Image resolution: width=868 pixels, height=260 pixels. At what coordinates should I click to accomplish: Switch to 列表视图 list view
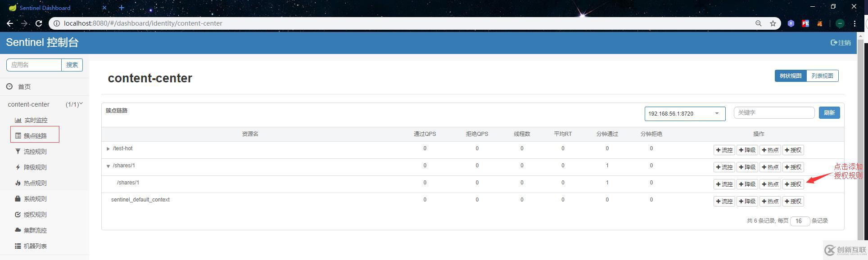click(x=823, y=76)
